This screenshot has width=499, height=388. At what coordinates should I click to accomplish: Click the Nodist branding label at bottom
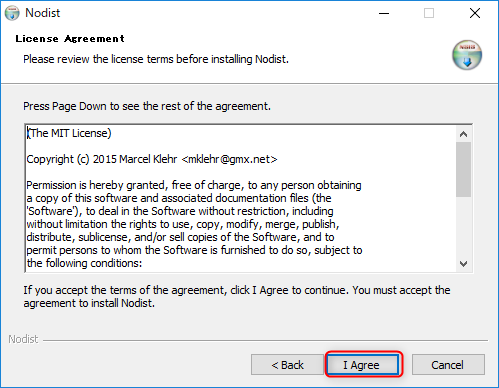pos(23,339)
